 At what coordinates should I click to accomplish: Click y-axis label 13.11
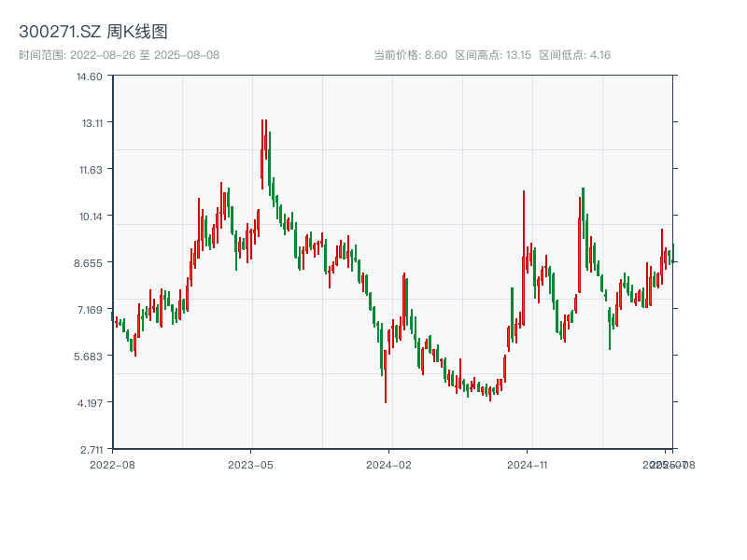[x=92, y=123]
